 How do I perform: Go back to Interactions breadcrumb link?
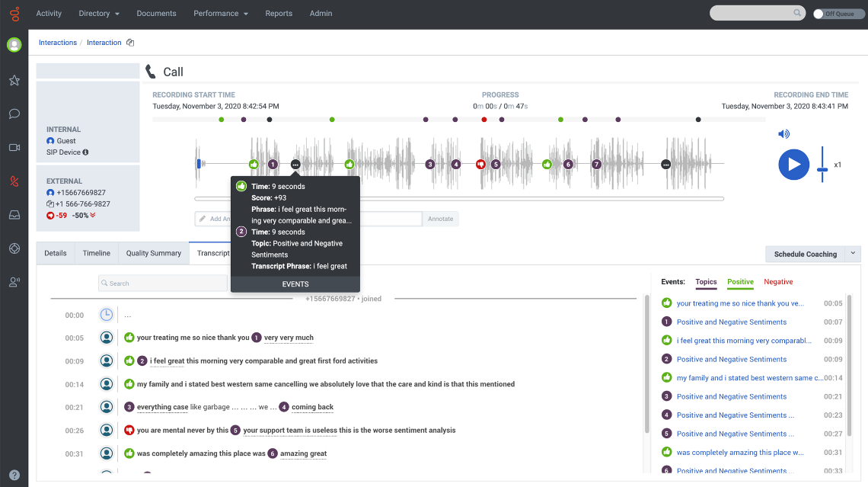coord(58,43)
